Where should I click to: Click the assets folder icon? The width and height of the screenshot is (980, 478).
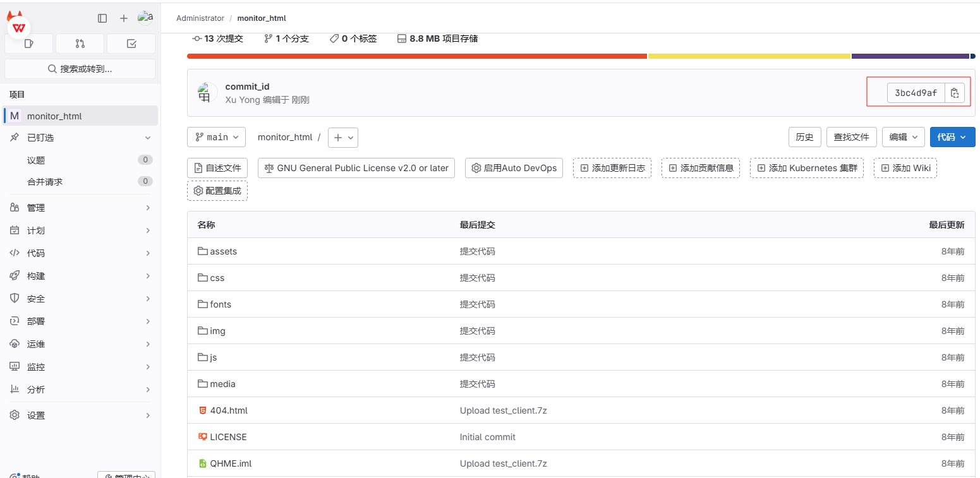click(202, 251)
